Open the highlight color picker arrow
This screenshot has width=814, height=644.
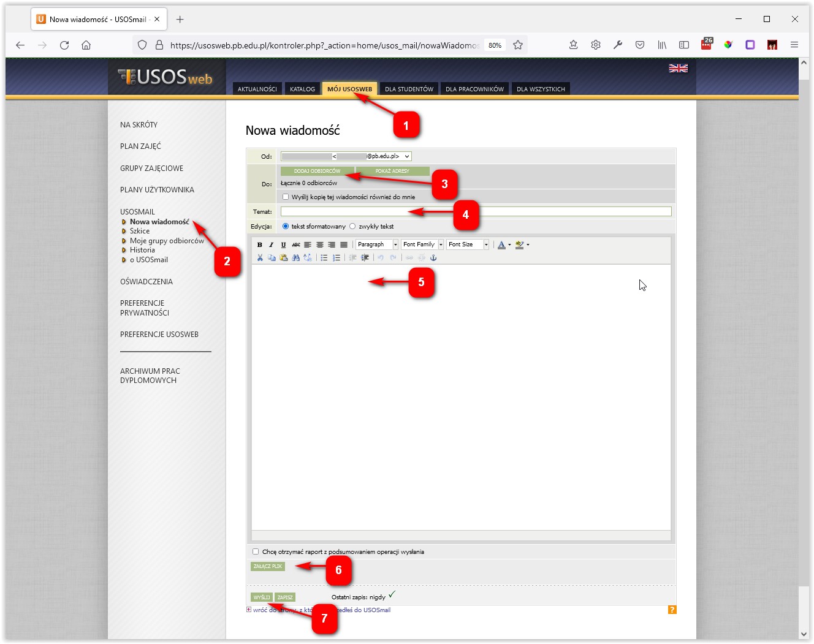point(528,244)
